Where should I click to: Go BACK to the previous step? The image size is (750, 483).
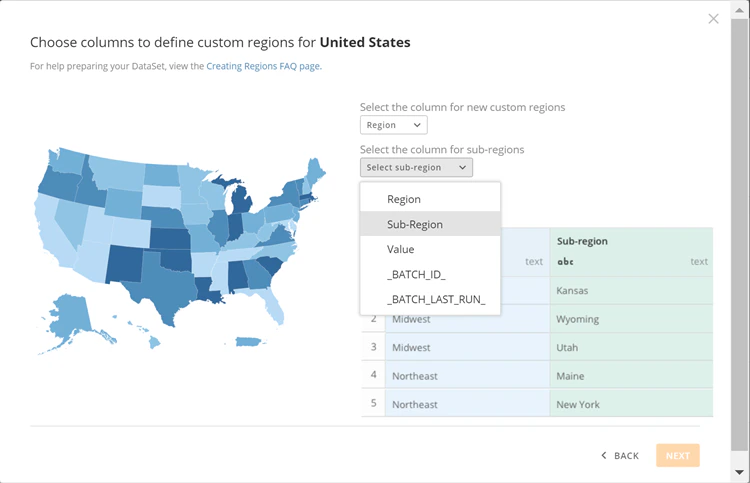tap(620, 455)
